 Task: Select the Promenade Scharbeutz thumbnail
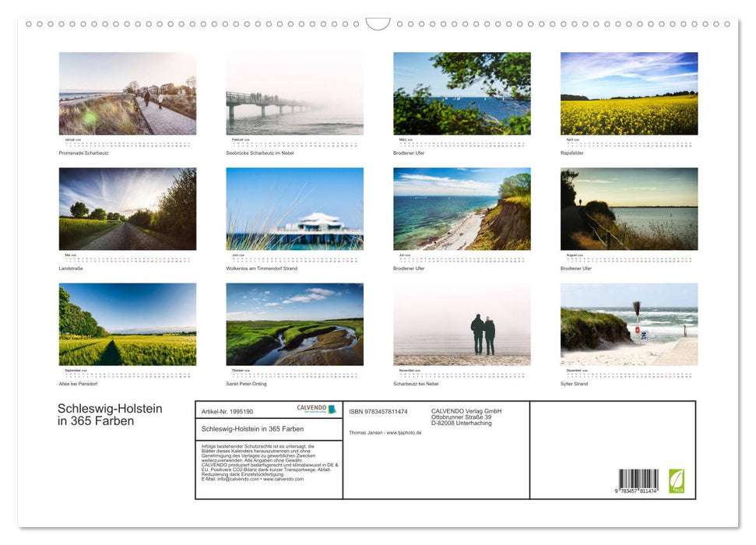(127, 93)
